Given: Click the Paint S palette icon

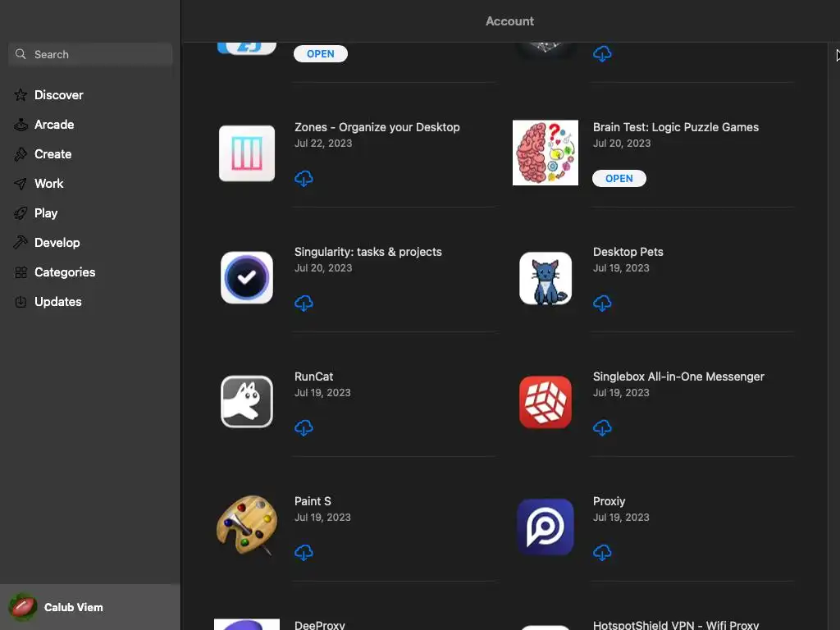Looking at the screenshot, I should 247,526.
